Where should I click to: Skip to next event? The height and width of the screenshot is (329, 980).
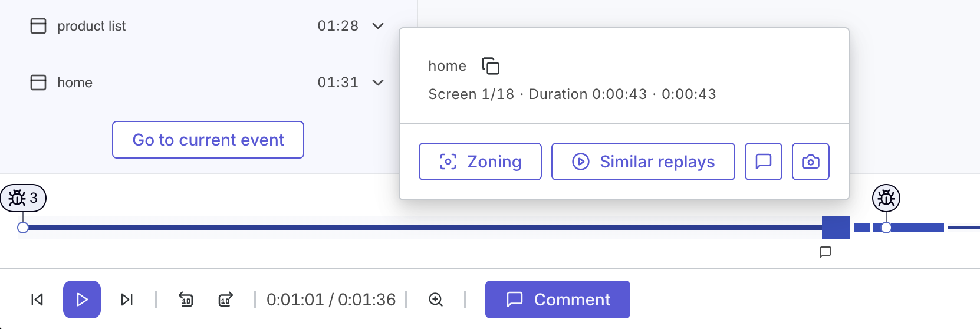tap(127, 300)
